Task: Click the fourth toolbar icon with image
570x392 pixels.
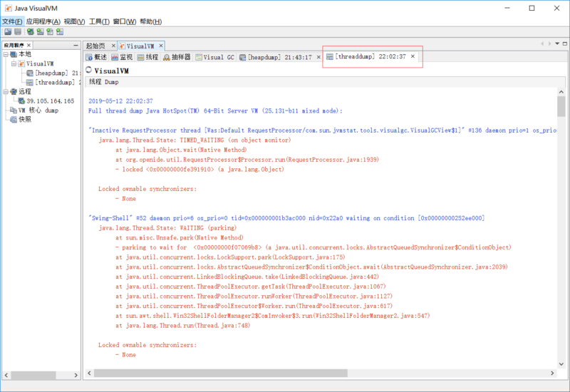Action: click(x=41, y=31)
